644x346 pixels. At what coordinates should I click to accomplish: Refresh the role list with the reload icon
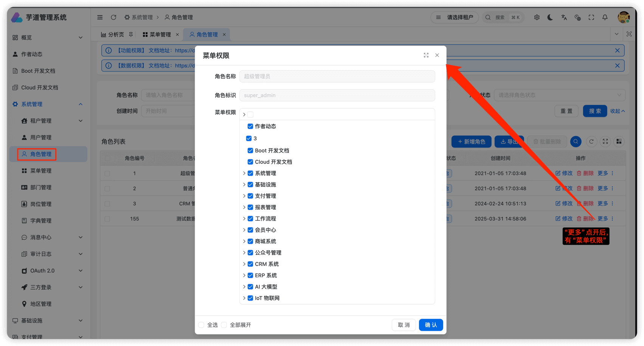point(592,141)
